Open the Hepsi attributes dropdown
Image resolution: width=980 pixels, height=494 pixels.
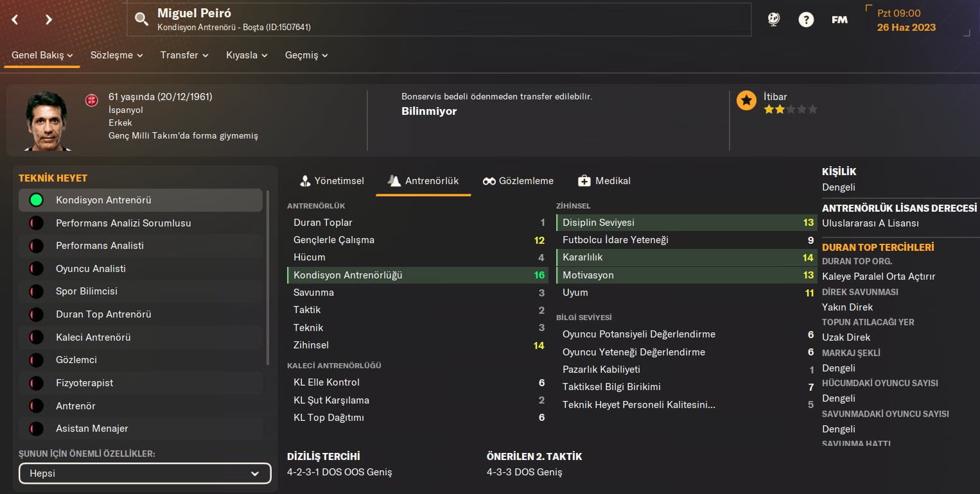pos(144,473)
